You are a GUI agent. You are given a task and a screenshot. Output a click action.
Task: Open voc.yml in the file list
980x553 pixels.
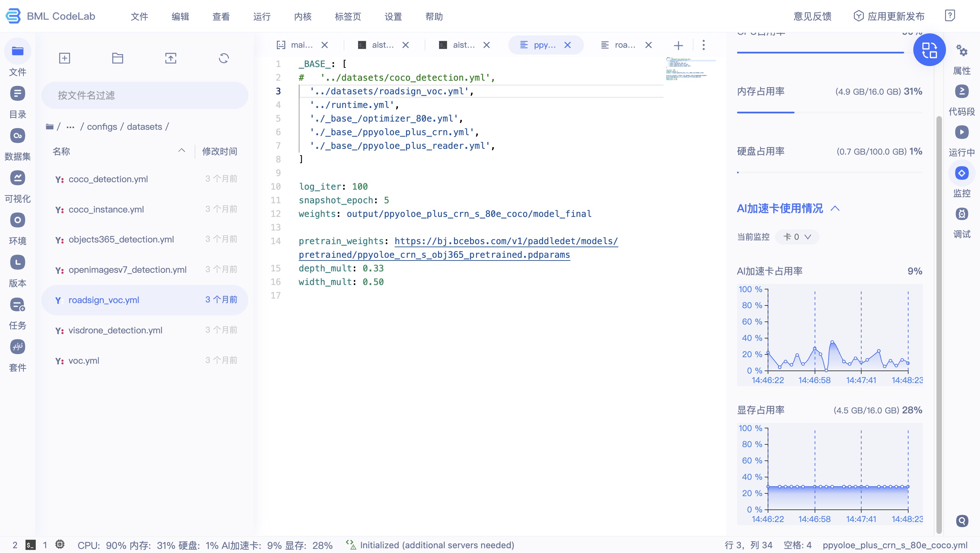(84, 360)
